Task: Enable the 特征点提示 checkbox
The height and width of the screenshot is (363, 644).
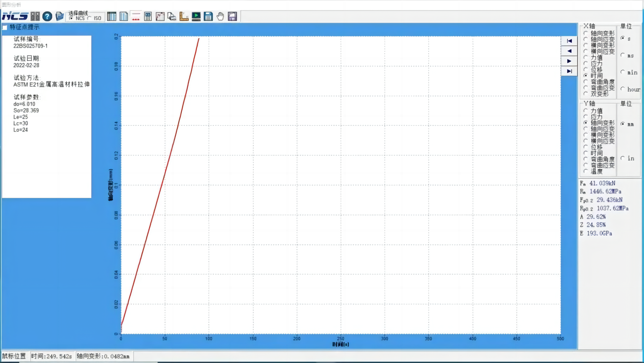Action: pyautogui.click(x=5, y=27)
